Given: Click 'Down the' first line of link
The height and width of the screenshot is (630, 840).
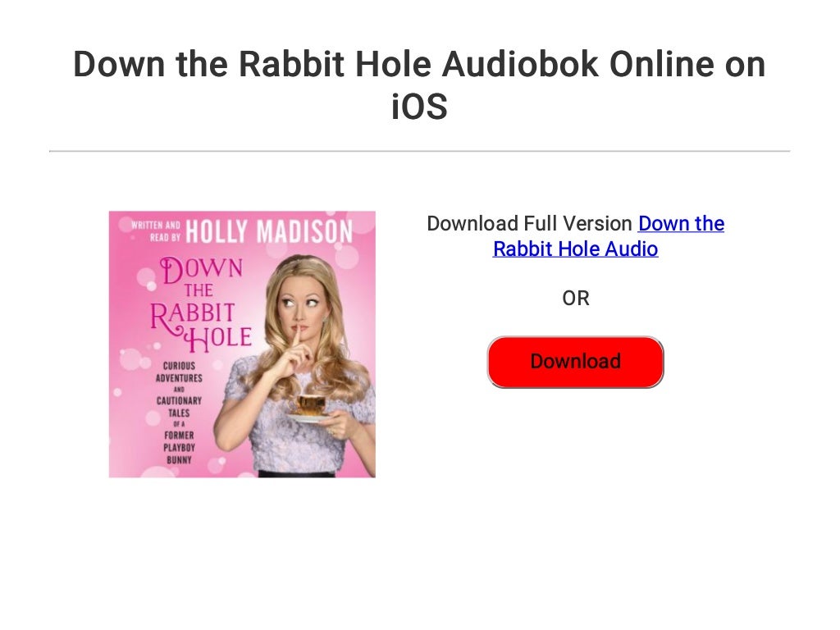Looking at the screenshot, I should [682, 223].
